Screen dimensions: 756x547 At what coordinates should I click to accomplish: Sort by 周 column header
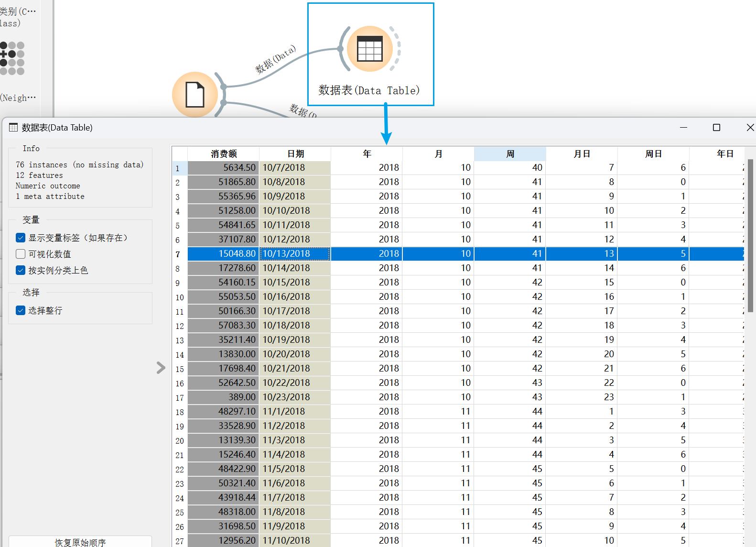510,154
